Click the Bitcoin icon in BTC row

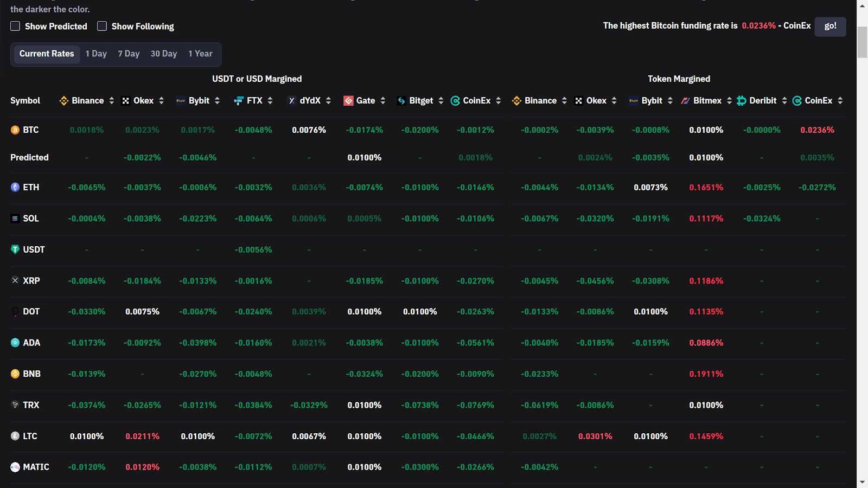tap(15, 130)
